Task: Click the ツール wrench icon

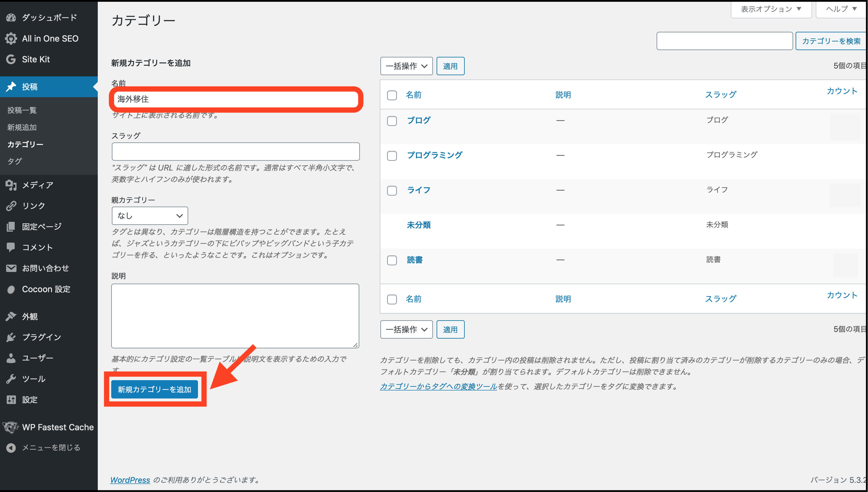Action: (11, 379)
